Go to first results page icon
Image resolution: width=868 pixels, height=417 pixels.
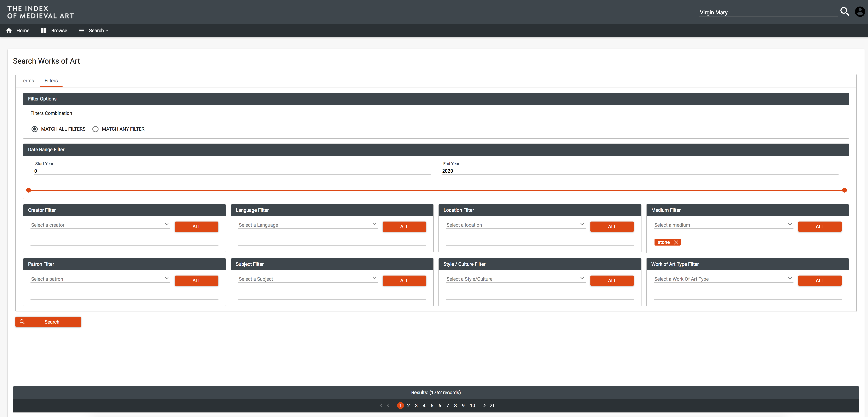(x=380, y=406)
